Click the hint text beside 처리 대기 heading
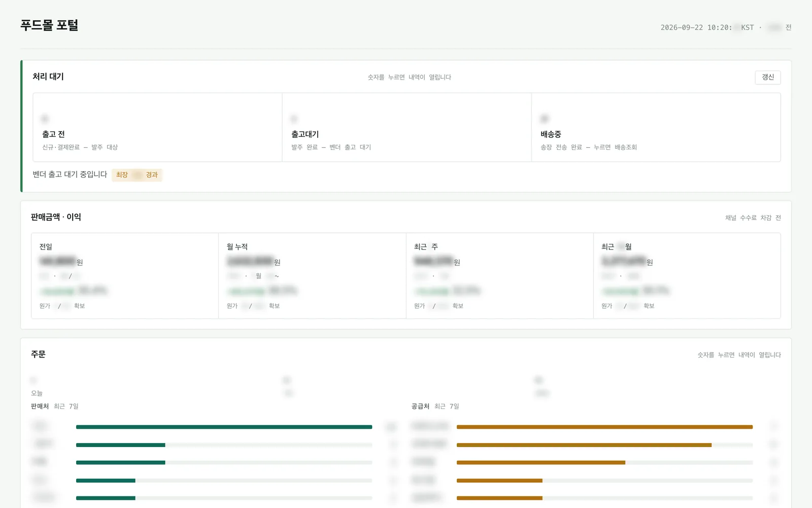Image resolution: width=812 pixels, height=508 pixels. pyautogui.click(x=409, y=77)
